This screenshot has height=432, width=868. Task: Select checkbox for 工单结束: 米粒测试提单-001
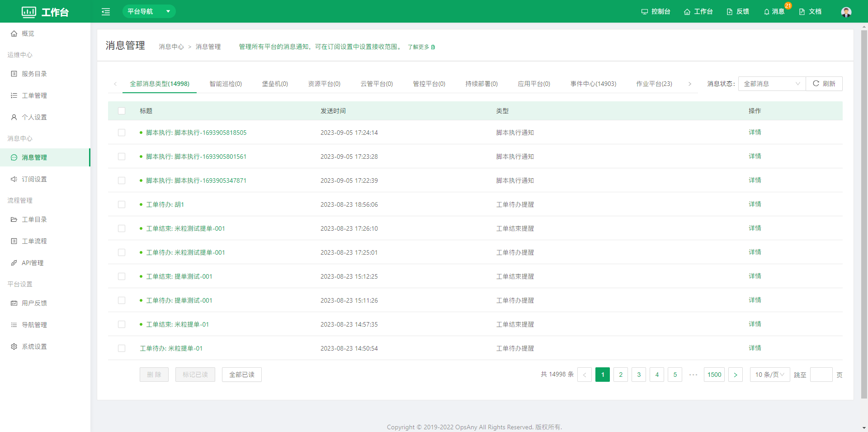tap(122, 228)
